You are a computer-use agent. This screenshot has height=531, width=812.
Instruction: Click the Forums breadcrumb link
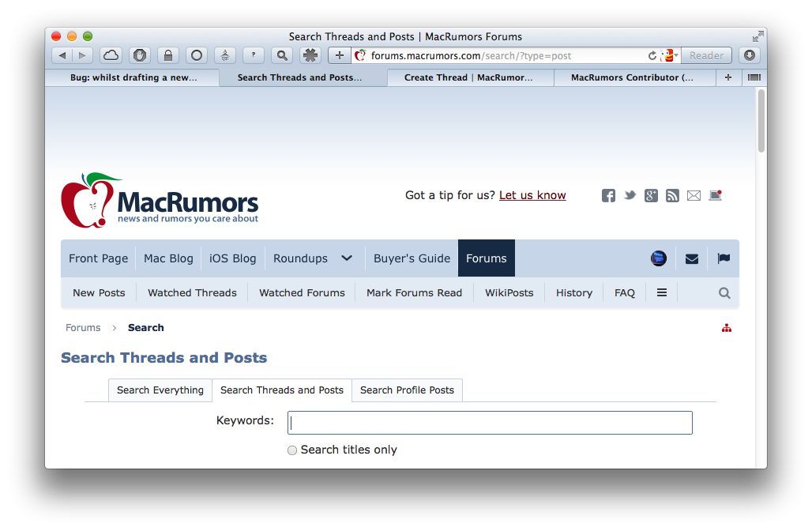(83, 327)
